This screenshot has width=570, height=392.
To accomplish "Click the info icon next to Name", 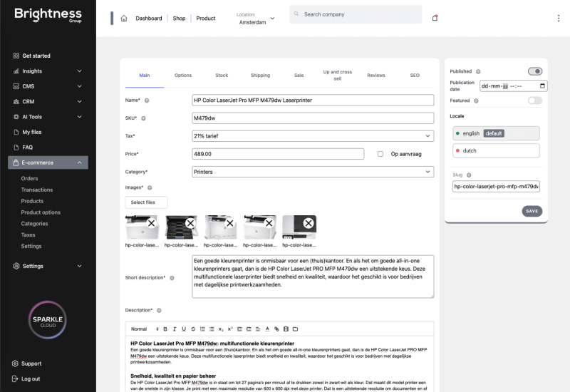I will click(x=147, y=100).
